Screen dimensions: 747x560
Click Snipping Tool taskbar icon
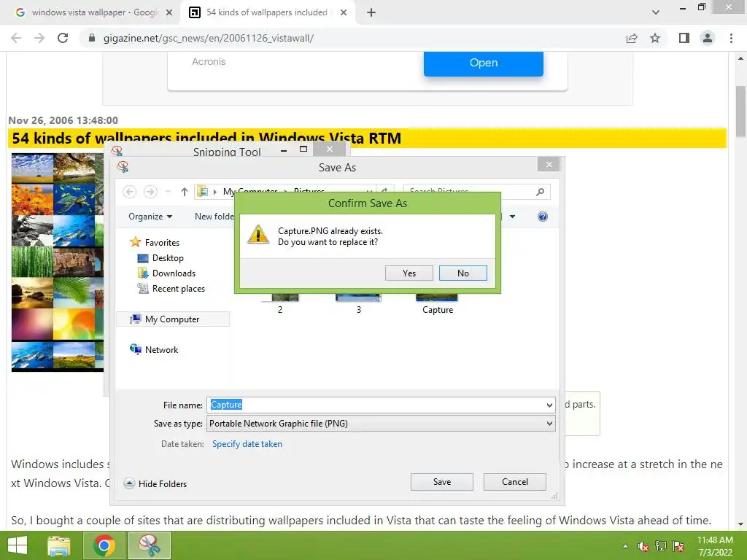click(x=149, y=545)
